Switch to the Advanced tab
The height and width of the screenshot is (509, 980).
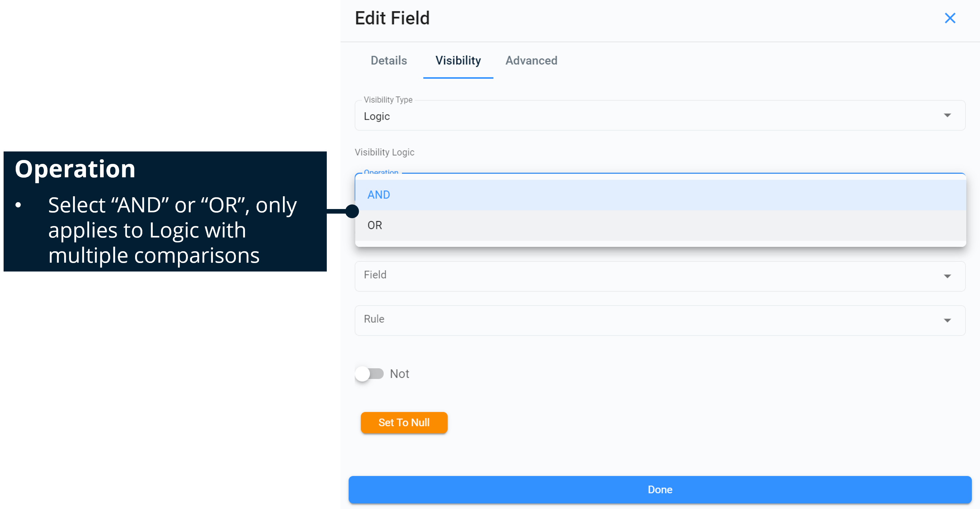[x=531, y=61]
